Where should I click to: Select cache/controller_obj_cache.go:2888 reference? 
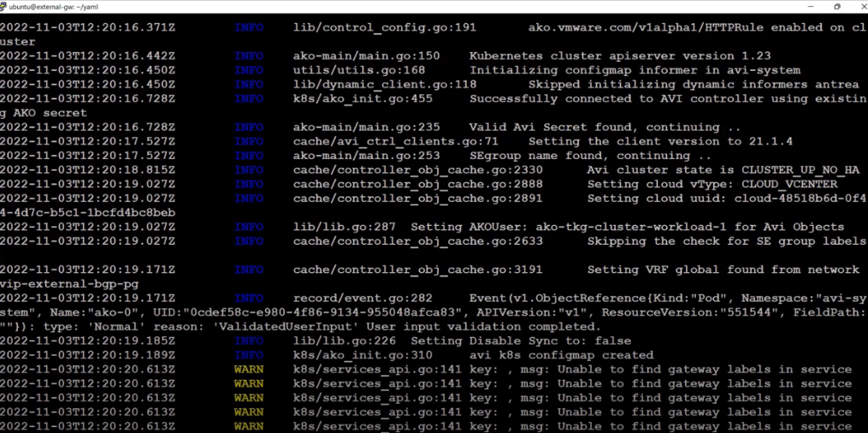[418, 185]
